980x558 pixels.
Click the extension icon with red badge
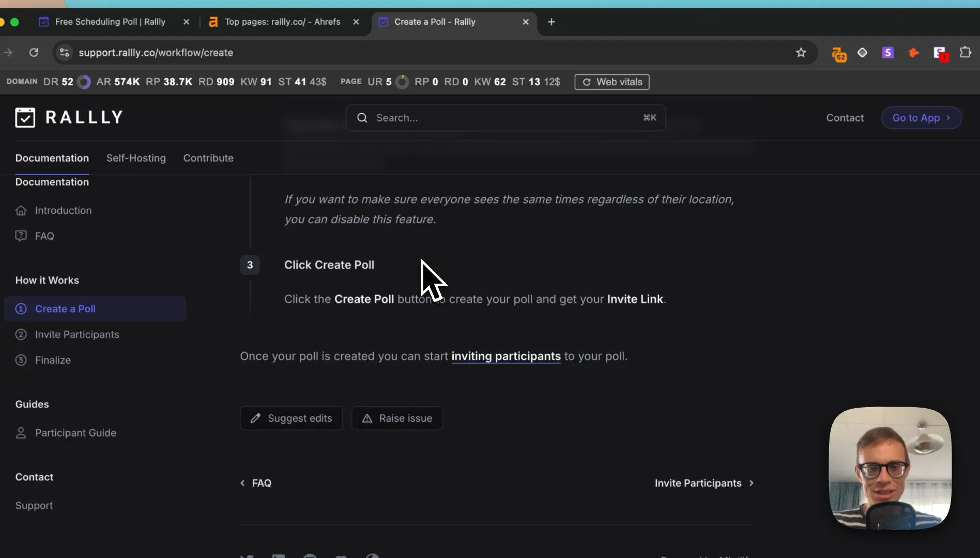pyautogui.click(x=940, y=53)
